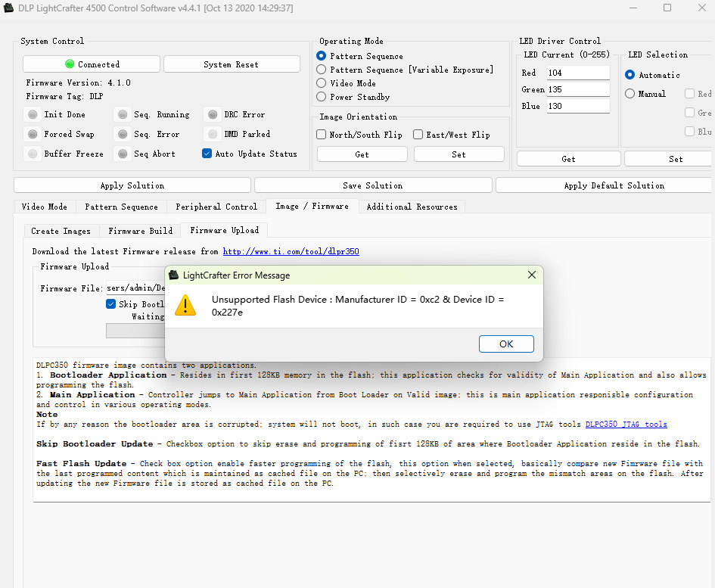
Task: Toggle the Red LED checkbox
Action: coord(689,94)
